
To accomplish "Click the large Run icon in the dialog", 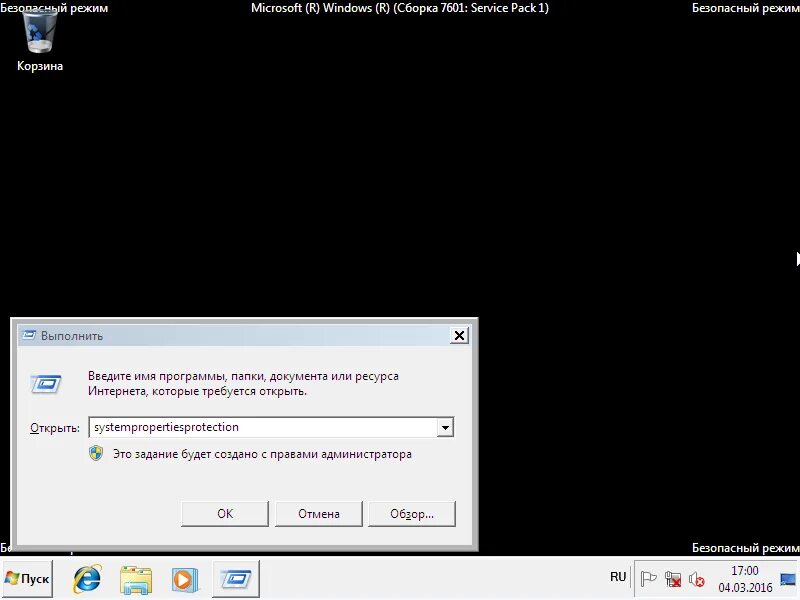I will tap(46, 384).
